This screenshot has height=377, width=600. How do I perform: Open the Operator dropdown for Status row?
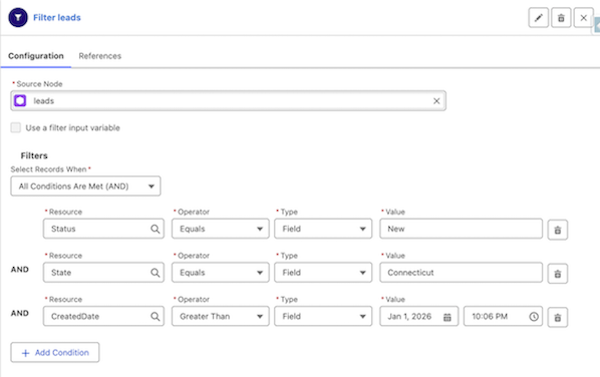[220, 229]
